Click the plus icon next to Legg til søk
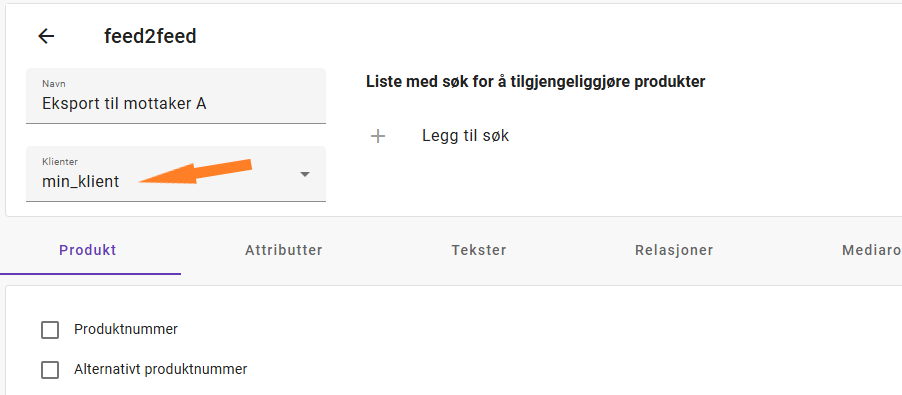 click(378, 136)
